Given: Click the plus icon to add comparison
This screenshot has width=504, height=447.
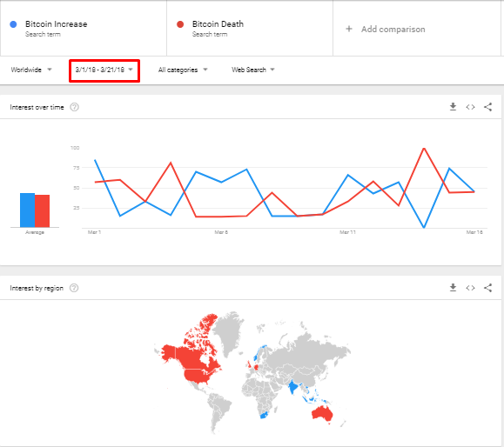Looking at the screenshot, I should click(x=349, y=29).
